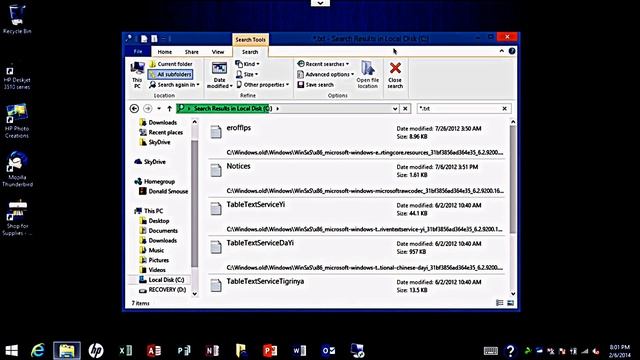Select the Notices file result
The width and height of the screenshot is (640, 360).
tap(356, 178)
